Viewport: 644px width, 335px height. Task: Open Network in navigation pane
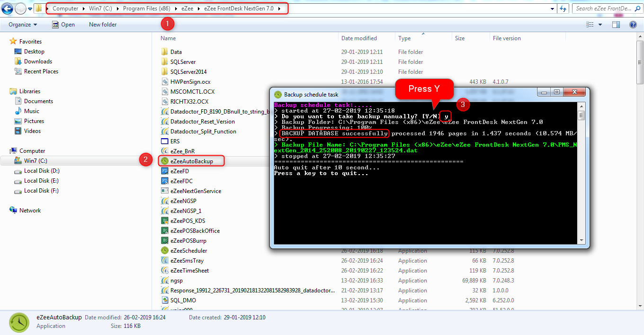point(30,211)
